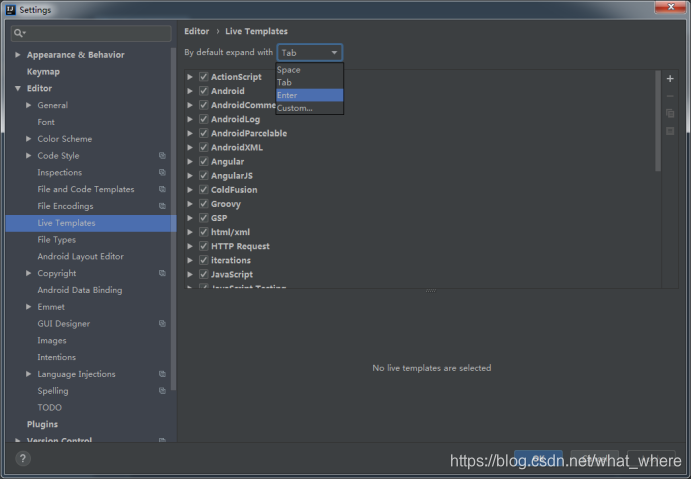Choose Tab in the expand dropdown list

(x=309, y=82)
